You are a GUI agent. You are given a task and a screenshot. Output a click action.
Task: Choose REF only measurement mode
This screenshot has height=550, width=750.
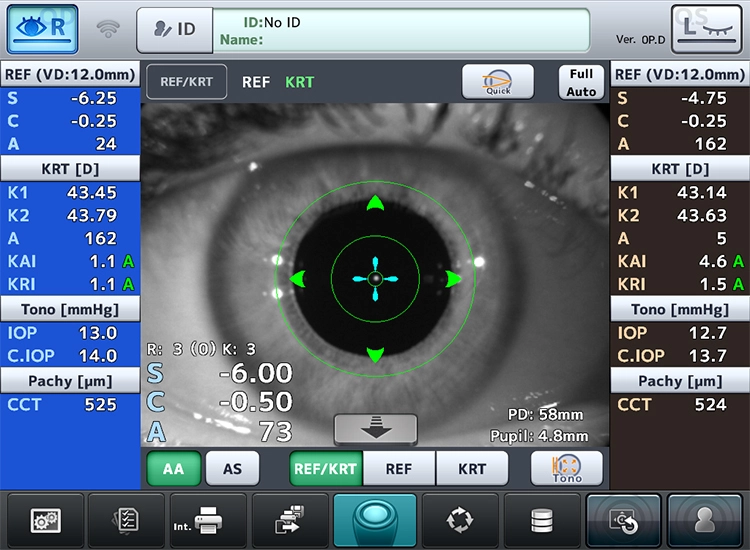coord(398,468)
